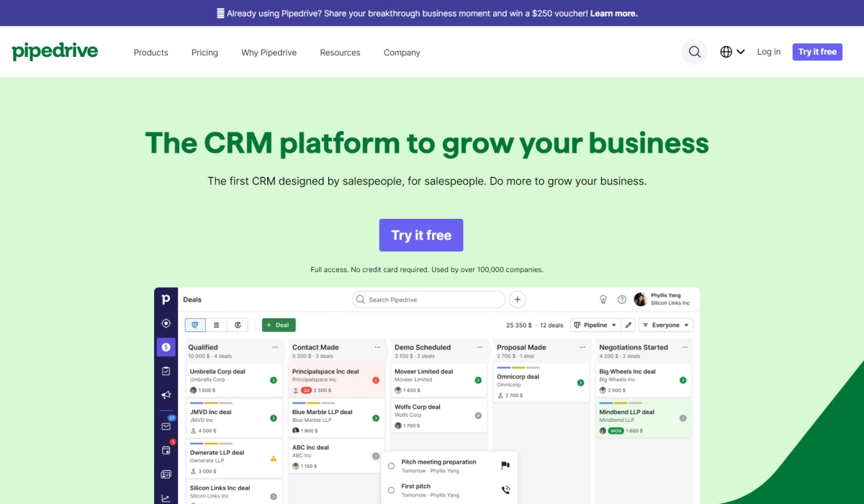
Task: Click the plus quick-add circle button
Action: click(517, 300)
